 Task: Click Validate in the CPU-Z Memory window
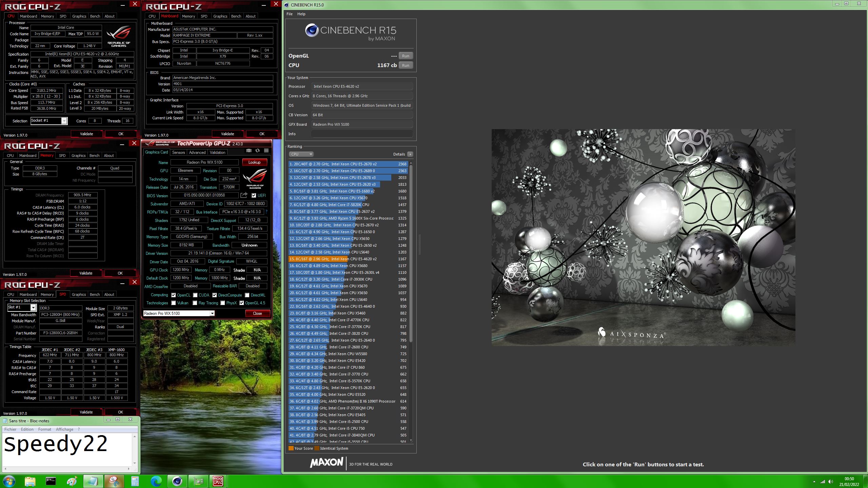[x=86, y=273]
